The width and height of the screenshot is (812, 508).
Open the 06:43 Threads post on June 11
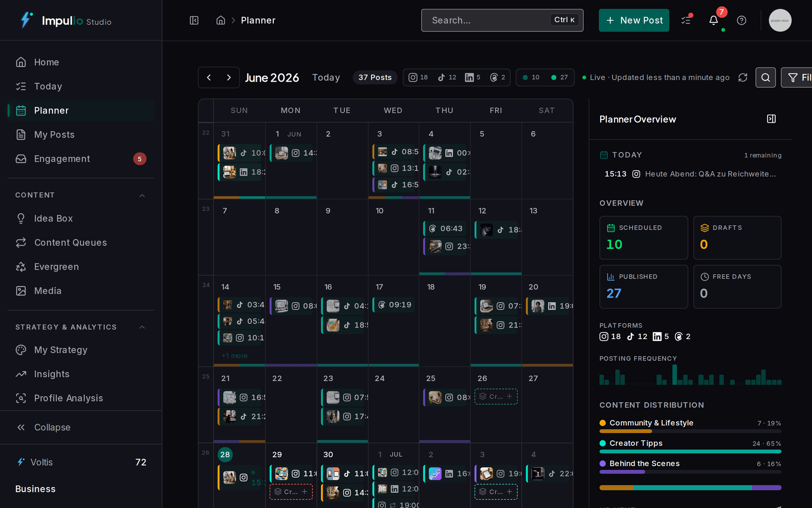point(445,229)
